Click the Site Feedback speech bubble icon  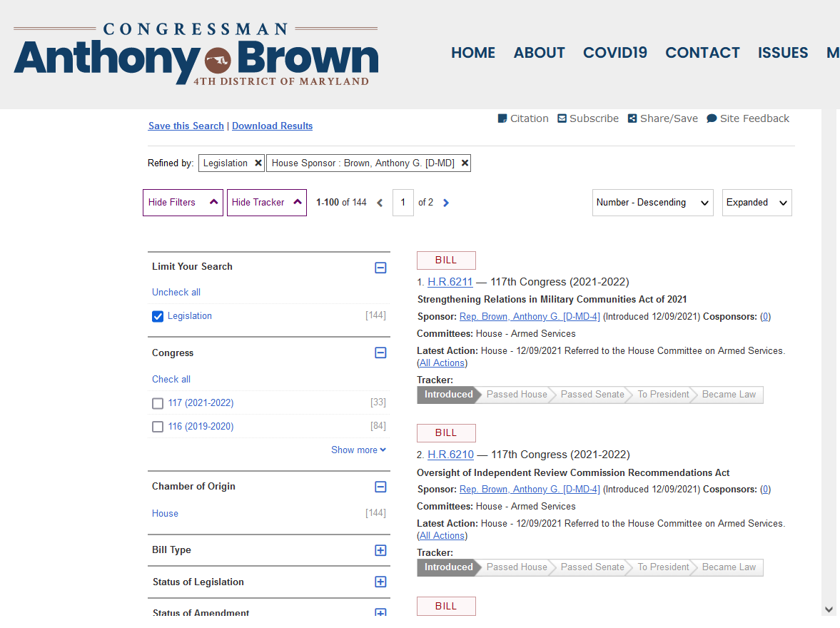tap(712, 118)
